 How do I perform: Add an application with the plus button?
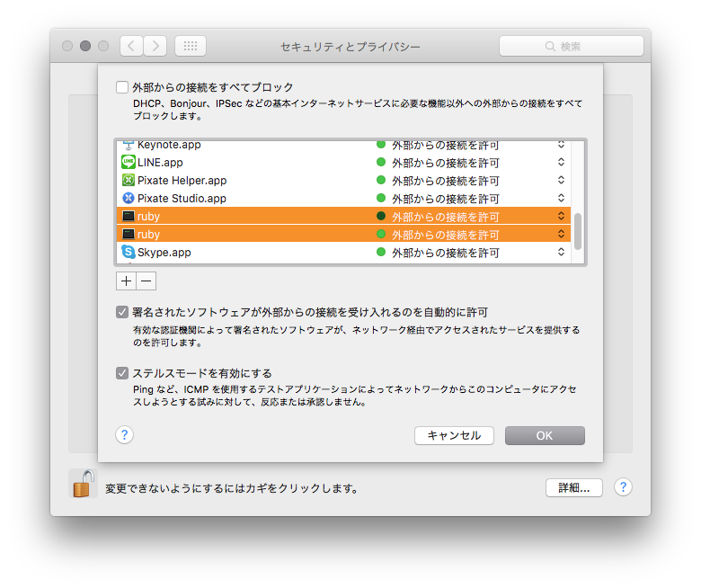(x=126, y=281)
